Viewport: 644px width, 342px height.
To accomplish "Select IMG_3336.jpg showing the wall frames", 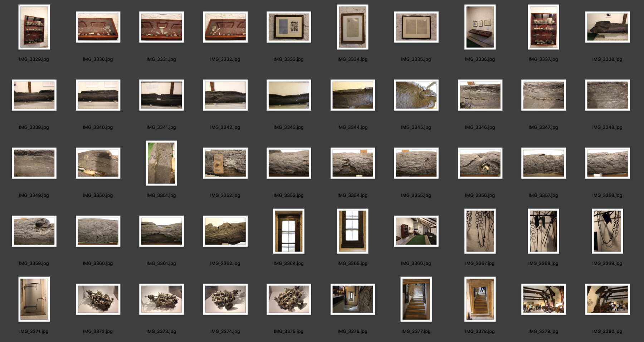I will tap(480, 27).
